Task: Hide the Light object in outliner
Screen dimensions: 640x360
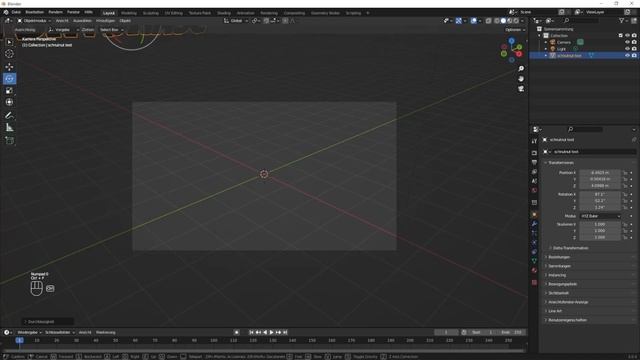Action: coord(627,49)
